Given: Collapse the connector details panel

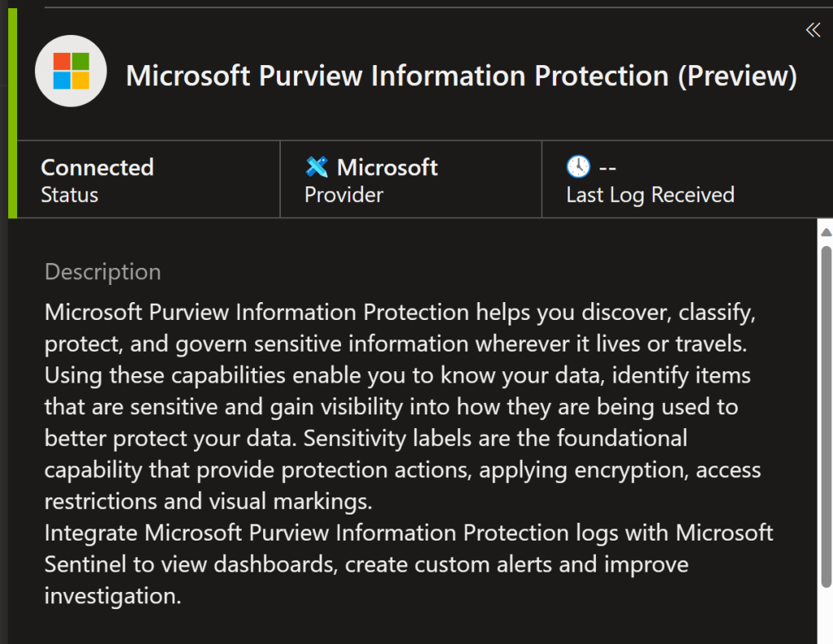Looking at the screenshot, I should click(x=813, y=31).
